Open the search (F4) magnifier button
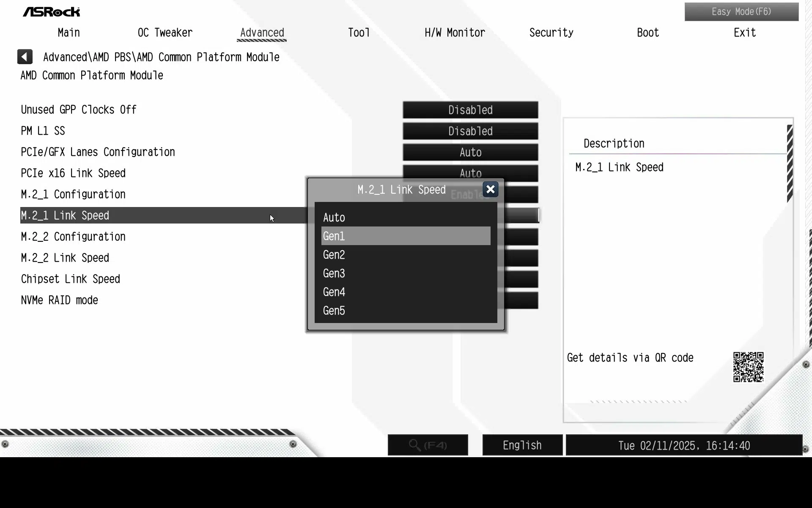The image size is (812, 508). [x=428, y=445]
